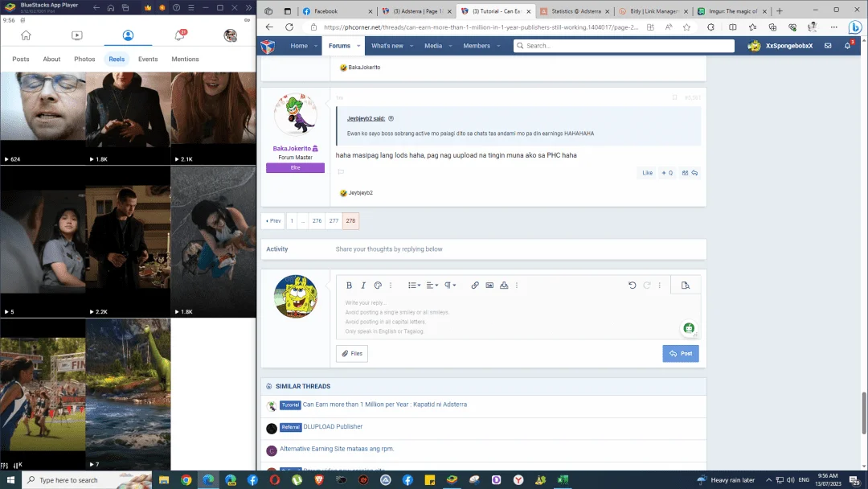868x489 pixels.
Task: Refresh the page in Edge
Action: 289,27
